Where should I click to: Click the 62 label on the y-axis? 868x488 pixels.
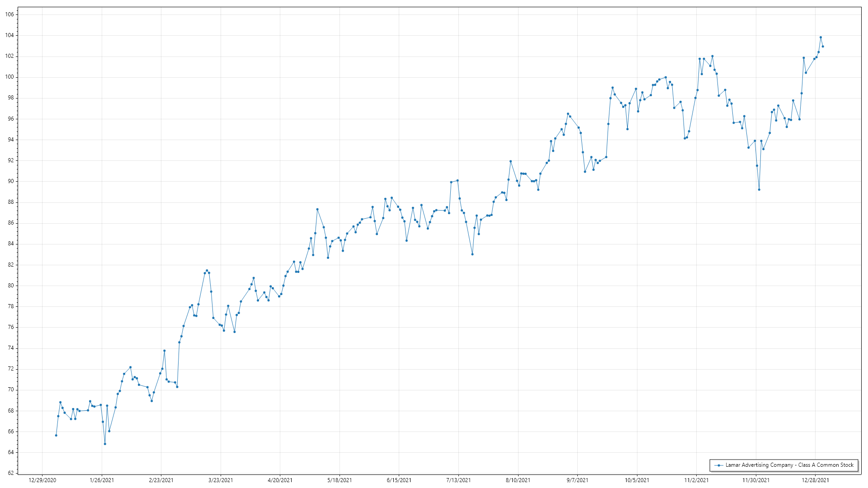point(11,473)
